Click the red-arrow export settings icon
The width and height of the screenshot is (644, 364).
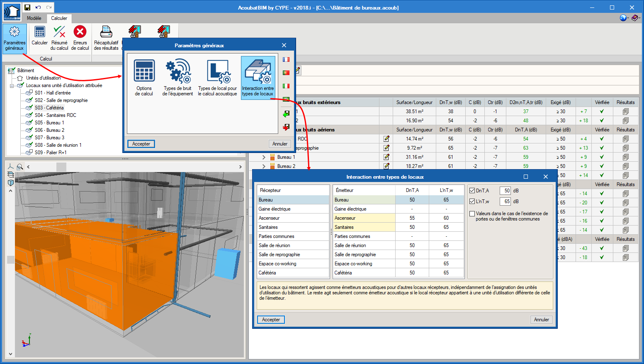point(286,127)
